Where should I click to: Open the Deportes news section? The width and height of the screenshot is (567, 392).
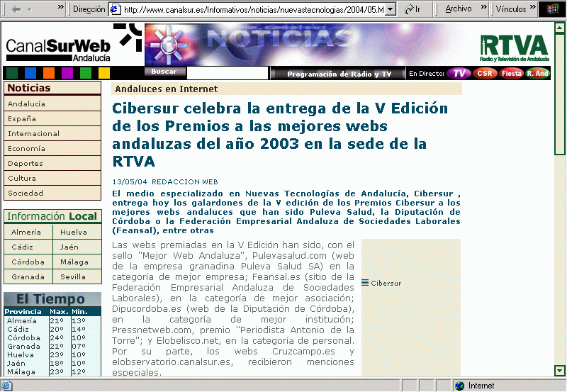[52, 163]
